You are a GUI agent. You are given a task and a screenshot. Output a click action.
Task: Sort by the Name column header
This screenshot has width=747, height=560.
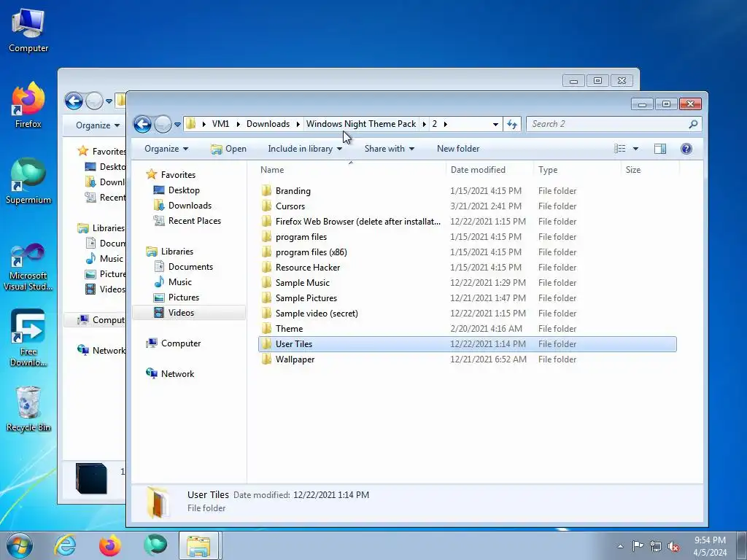tap(351, 169)
